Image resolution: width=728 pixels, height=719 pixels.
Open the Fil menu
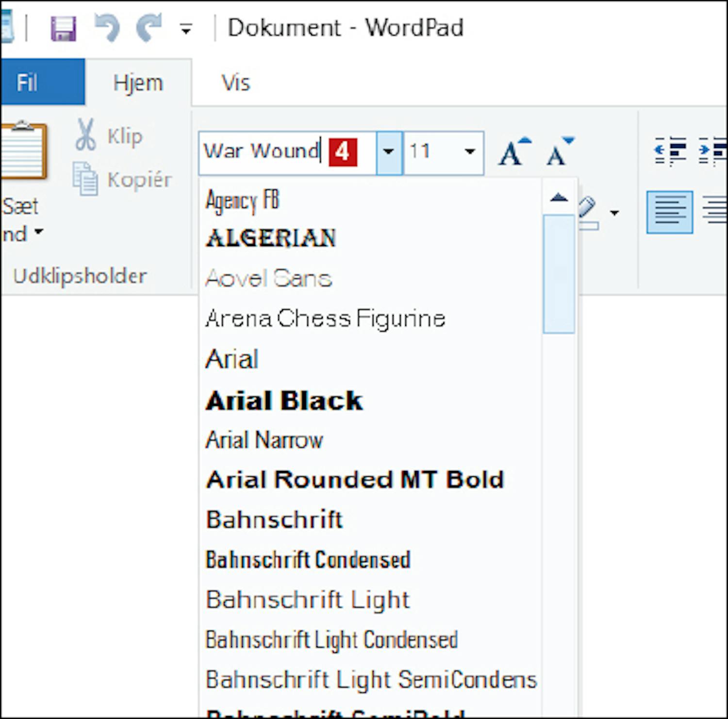43,82
